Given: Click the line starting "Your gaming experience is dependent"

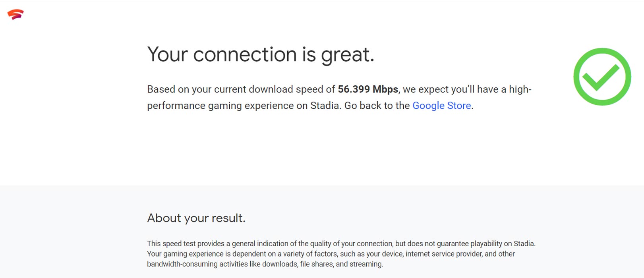Looking at the screenshot, I should pyautogui.click(x=331, y=254).
